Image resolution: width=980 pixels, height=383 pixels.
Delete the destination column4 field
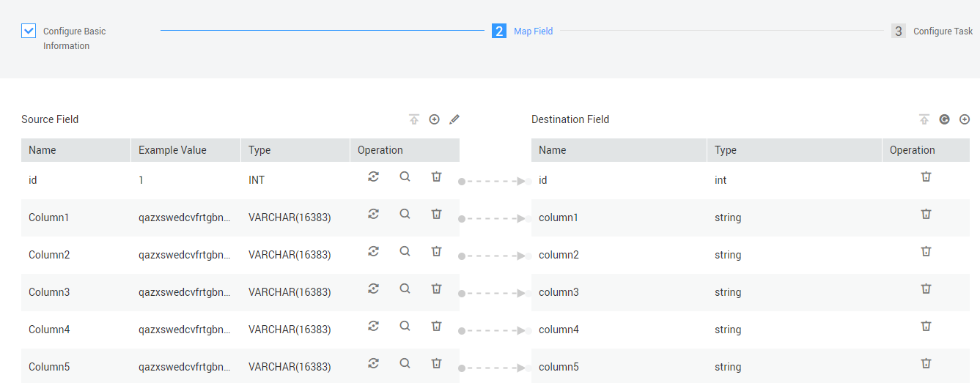926,326
